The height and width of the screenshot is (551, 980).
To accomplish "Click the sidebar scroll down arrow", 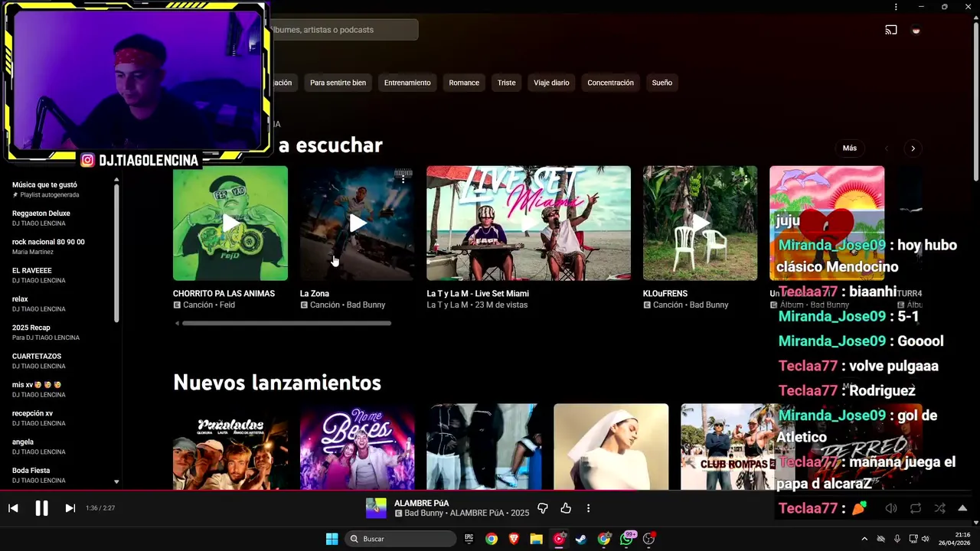I will 116,482.
